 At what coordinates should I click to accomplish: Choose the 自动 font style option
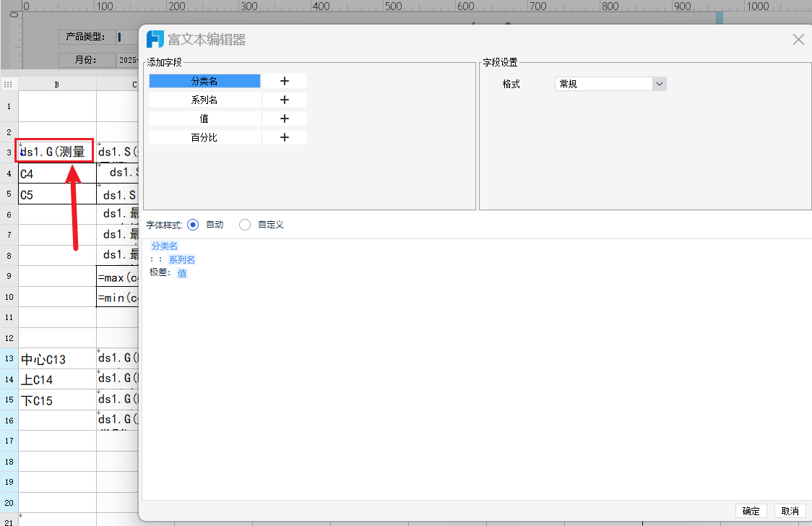pyautogui.click(x=193, y=225)
